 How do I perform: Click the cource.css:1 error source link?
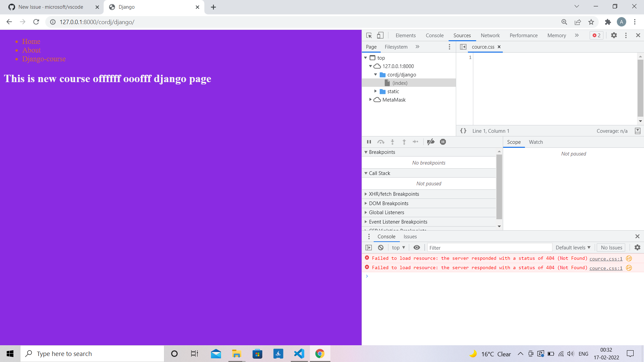tap(606, 258)
